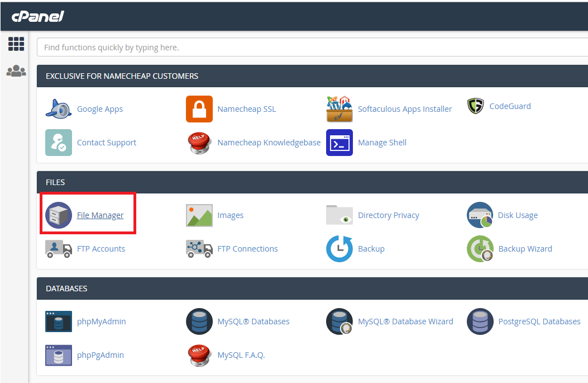Open the Images link
This screenshot has width=588, height=383.
(x=230, y=215)
